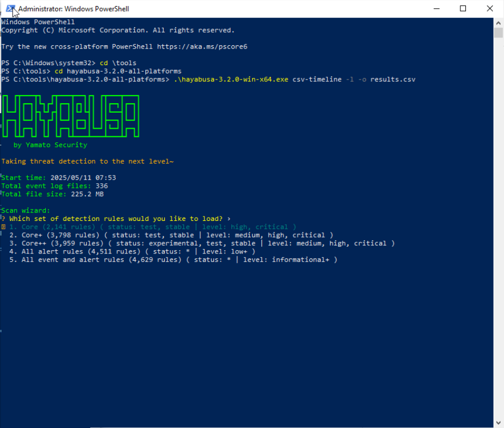Click the scrollbar up arrow

(498, 23)
